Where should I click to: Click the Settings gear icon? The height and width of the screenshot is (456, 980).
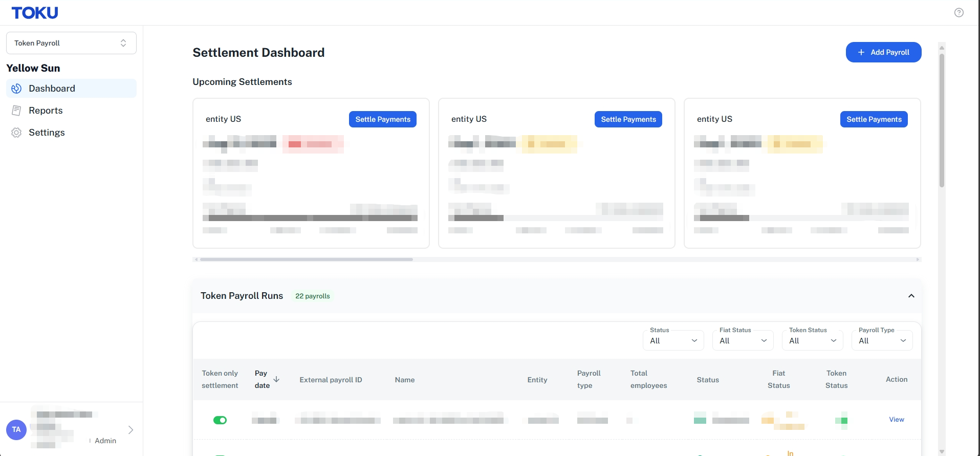point(16,133)
